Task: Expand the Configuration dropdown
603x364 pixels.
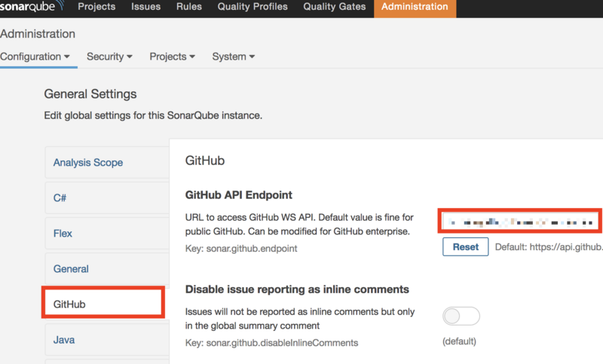Action: [x=35, y=57]
